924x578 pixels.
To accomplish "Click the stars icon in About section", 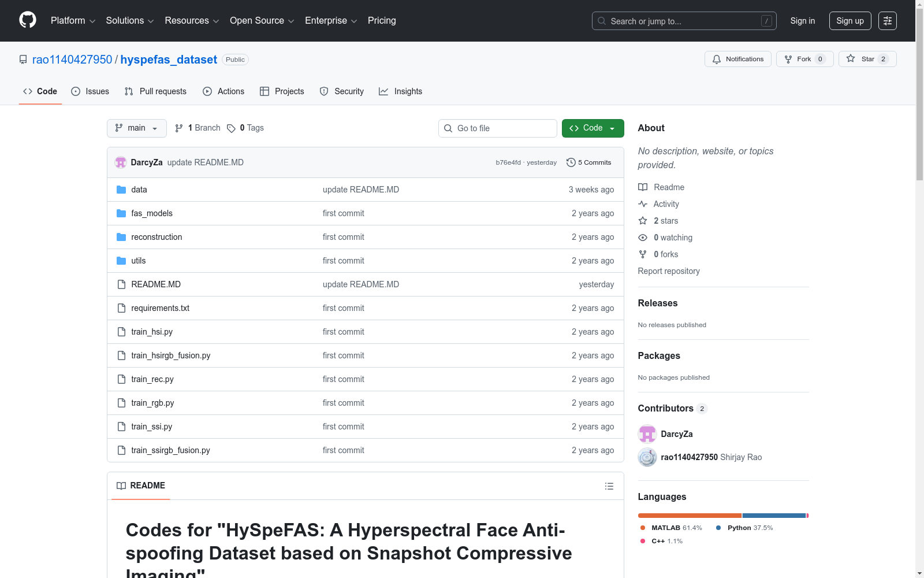I will click(x=643, y=221).
